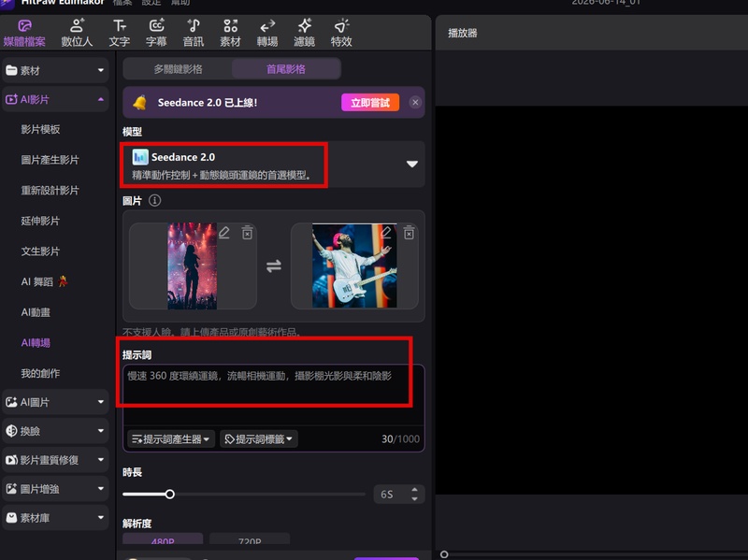
Task: Open the 提示詞標籤 dropdown
Action: coord(259,439)
